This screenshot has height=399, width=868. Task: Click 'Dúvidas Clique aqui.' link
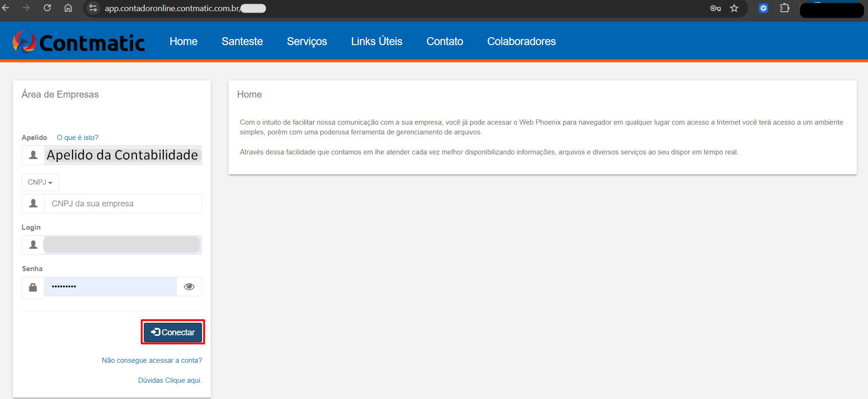[x=170, y=380]
